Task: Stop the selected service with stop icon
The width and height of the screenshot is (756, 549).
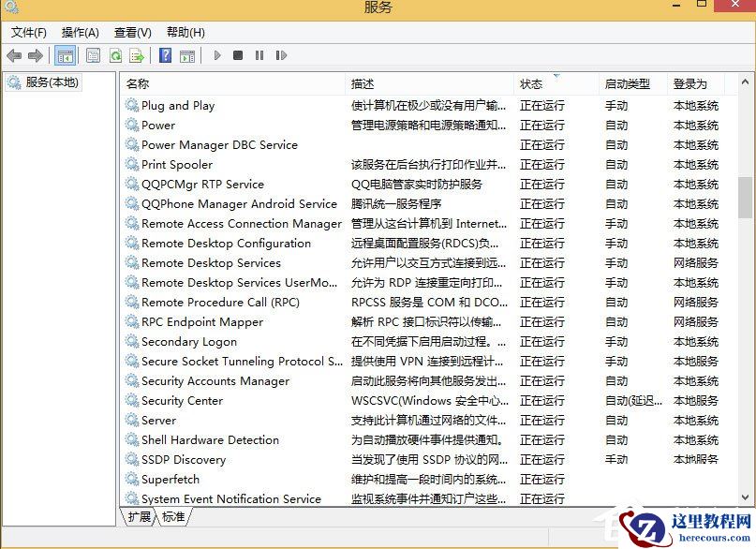Action: pos(237,55)
